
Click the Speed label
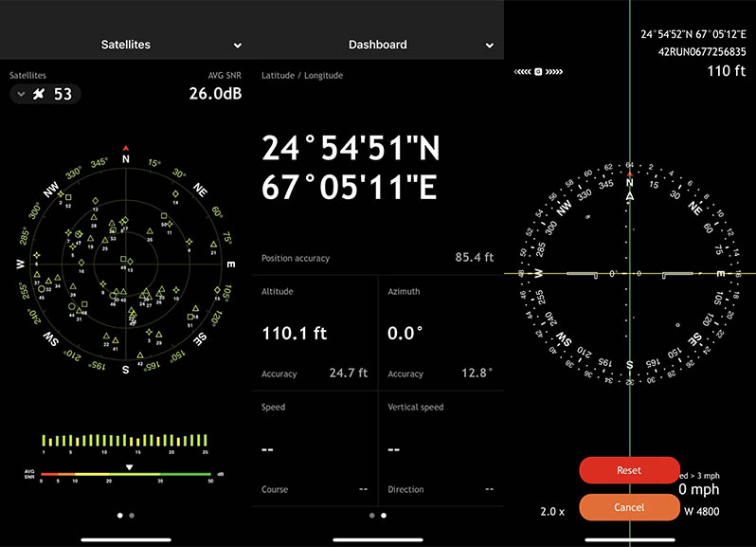pyautogui.click(x=274, y=407)
